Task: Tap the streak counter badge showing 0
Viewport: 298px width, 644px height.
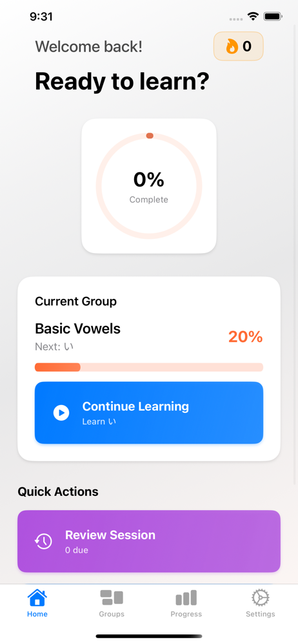Action: click(238, 46)
